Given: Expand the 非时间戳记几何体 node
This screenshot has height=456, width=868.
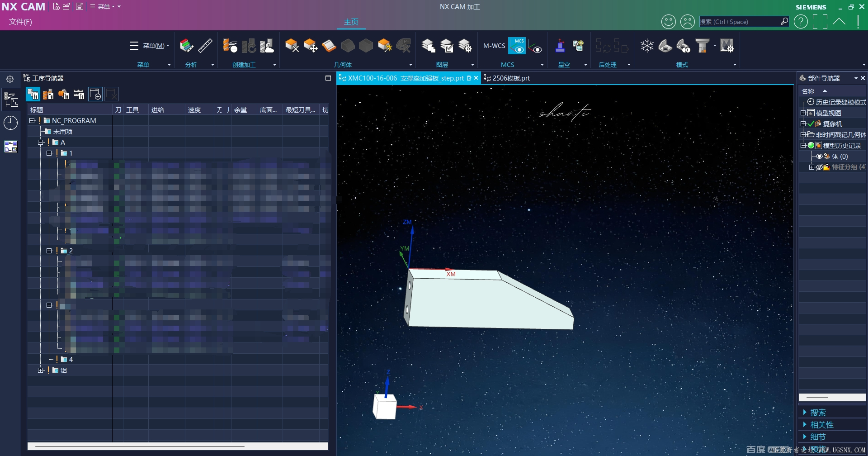Looking at the screenshot, I should pos(803,135).
